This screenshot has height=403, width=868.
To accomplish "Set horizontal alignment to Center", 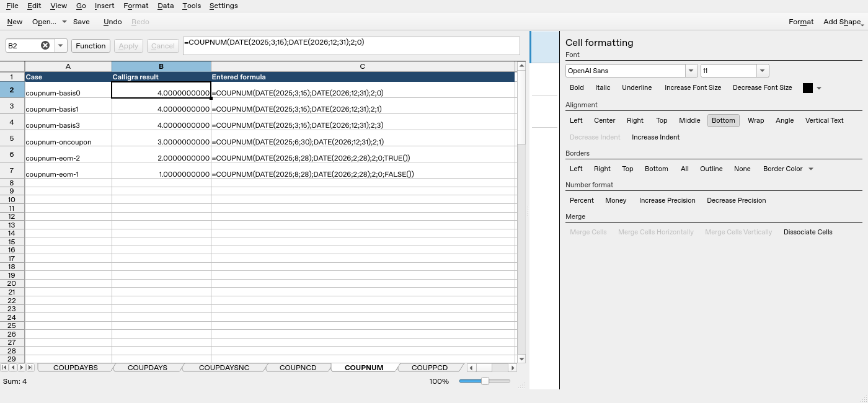I will pos(604,120).
